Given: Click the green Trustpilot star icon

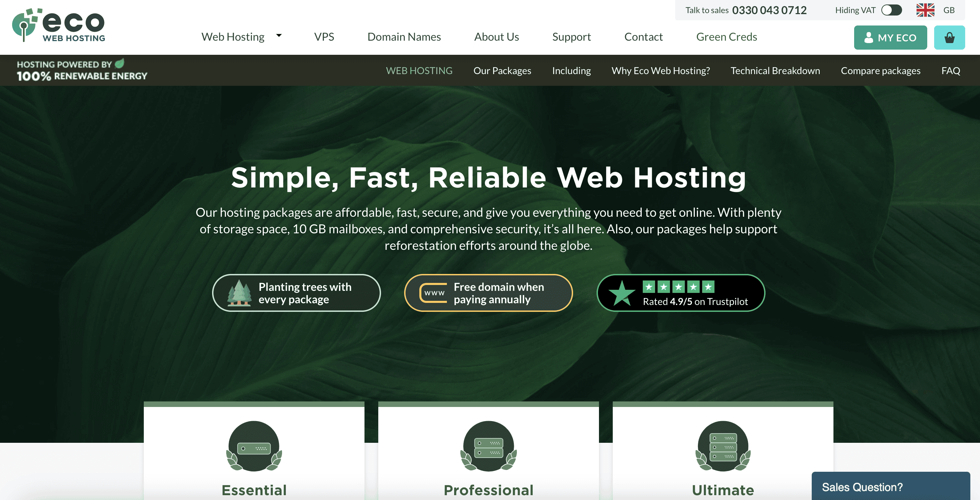Looking at the screenshot, I should (x=622, y=294).
